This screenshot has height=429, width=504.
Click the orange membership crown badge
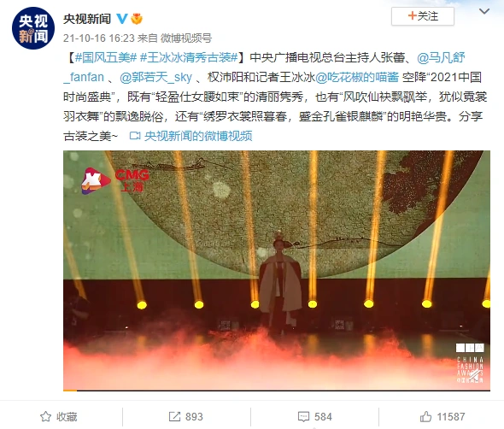(x=137, y=19)
